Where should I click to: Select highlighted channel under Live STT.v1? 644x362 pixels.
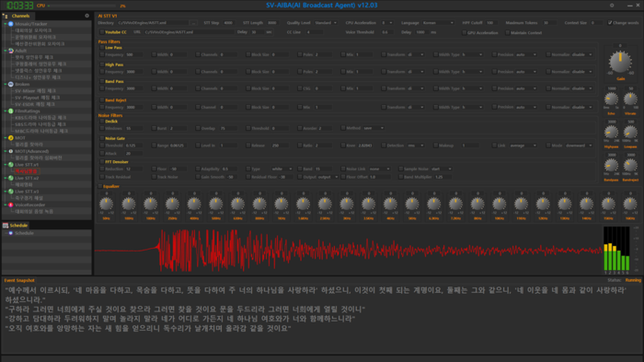(26, 171)
